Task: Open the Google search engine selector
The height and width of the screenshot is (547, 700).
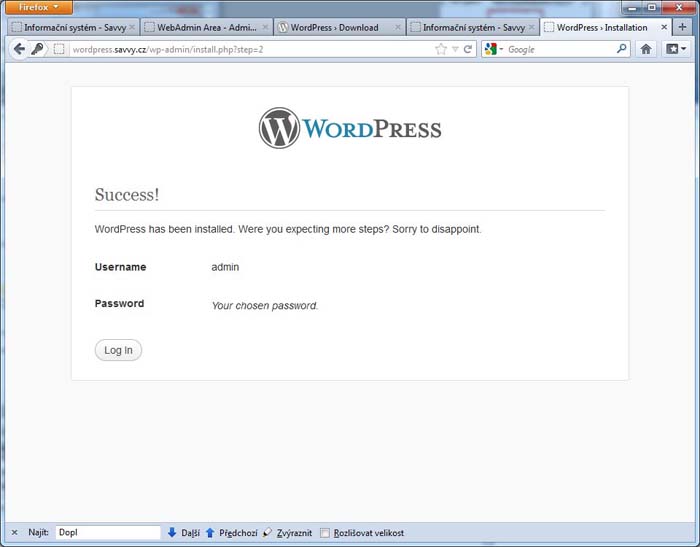Action: coord(494,49)
